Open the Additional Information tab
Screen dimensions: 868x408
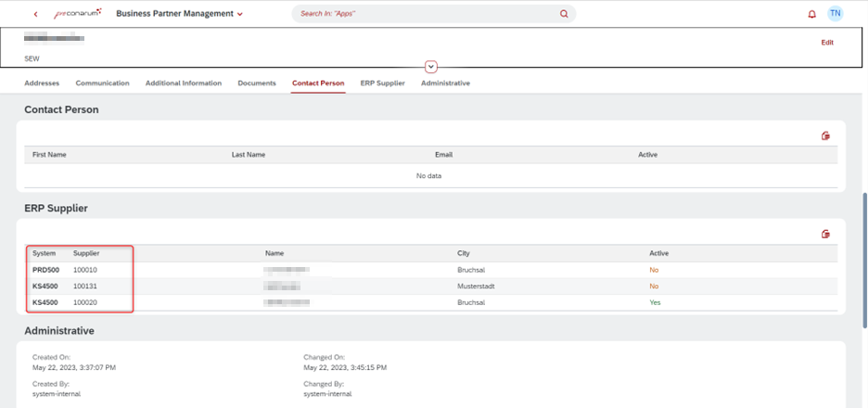184,83
